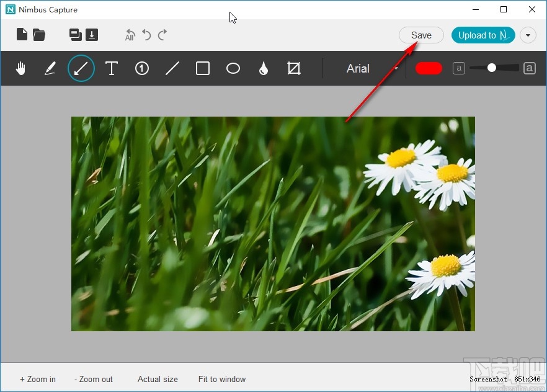Select the ellipse shape tool
Viewport: 547px width, 392px height.
tap(233, 69)
